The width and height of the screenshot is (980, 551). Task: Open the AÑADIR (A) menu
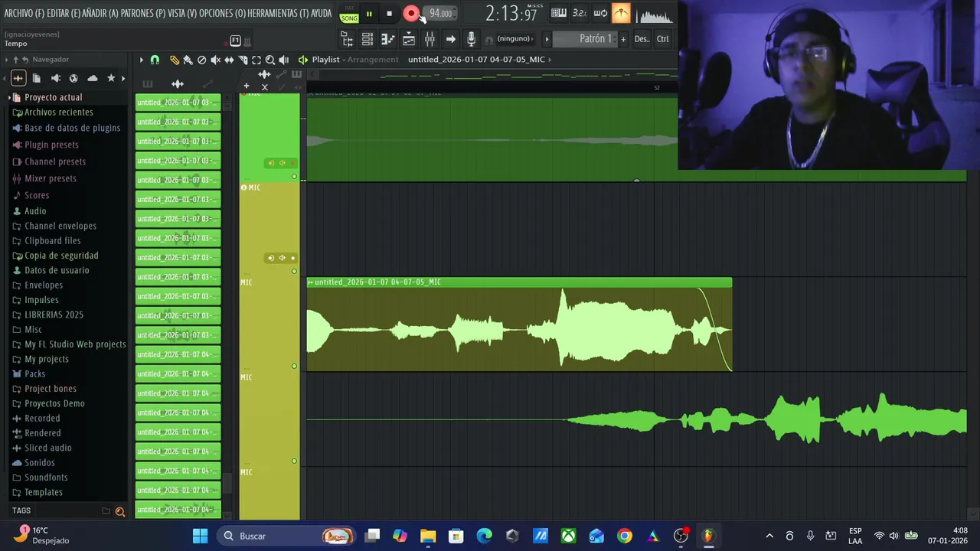pos(100,13)
